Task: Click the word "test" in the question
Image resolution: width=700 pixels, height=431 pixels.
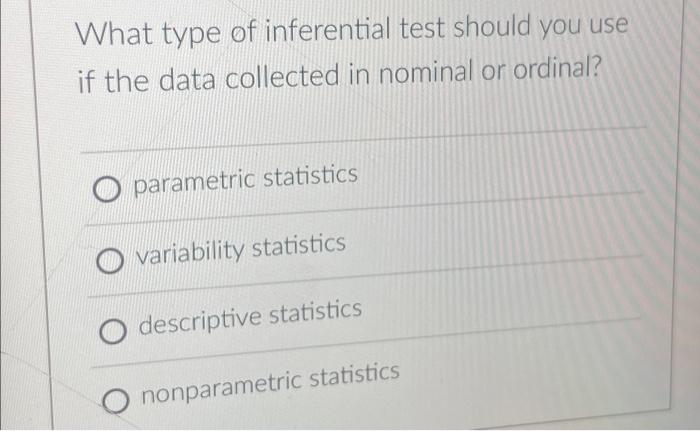Action: click(x=422, y=28)
